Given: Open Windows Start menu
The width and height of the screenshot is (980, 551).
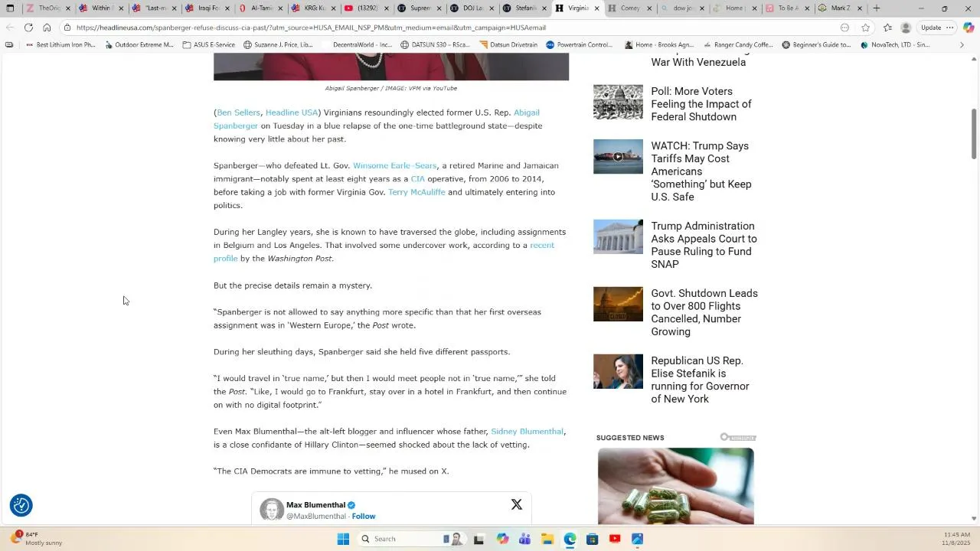Looking at the screenshot, I should point(343,539).
